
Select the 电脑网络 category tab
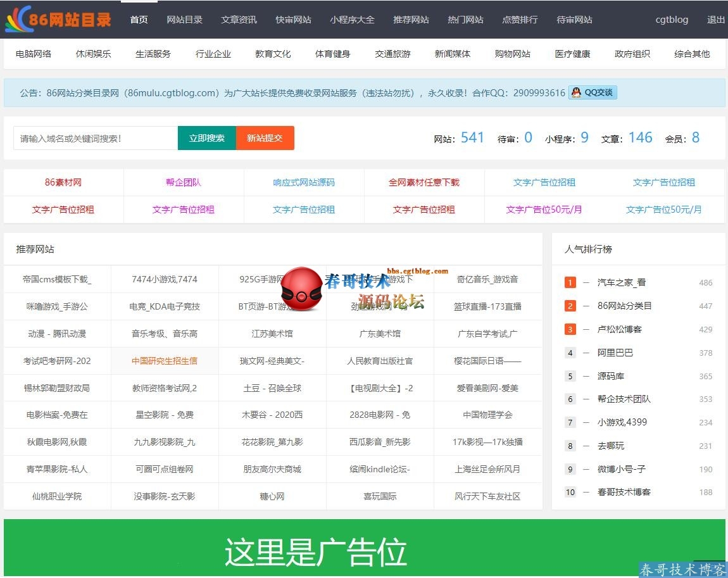pyautogui.click(x=34, y=54)
